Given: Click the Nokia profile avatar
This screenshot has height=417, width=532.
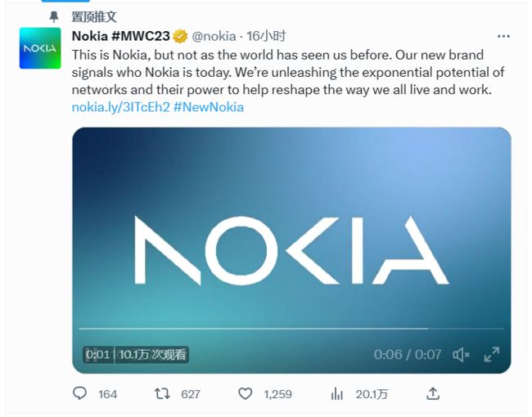Looking at the screenshot, I should coord(40,48).
